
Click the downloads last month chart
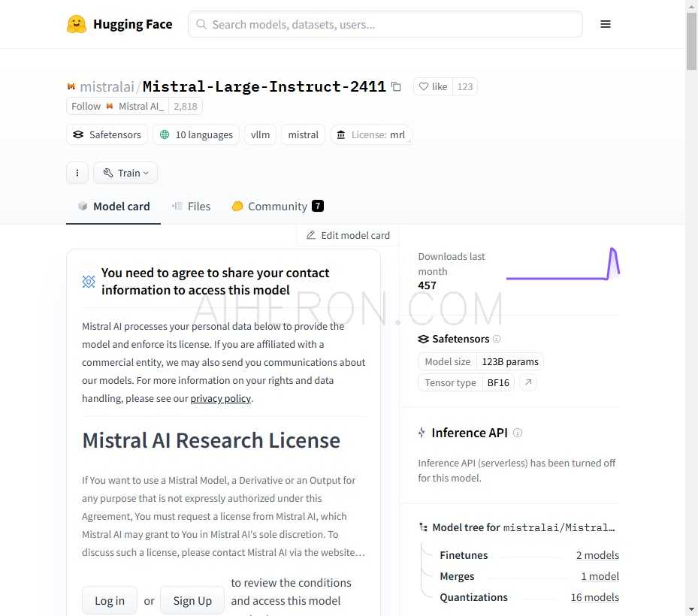pyautogui.click(x=563, y=264)
